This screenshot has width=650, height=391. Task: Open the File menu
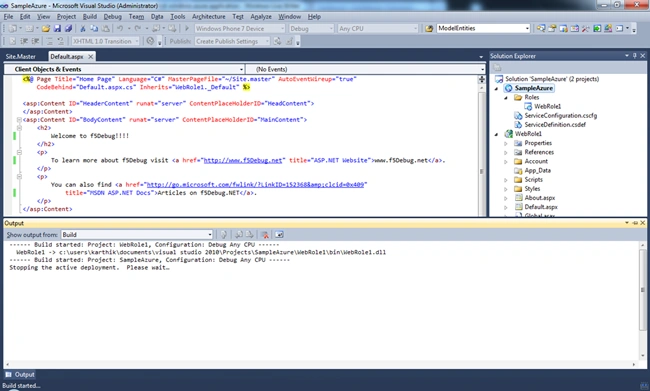pos(8,17)
